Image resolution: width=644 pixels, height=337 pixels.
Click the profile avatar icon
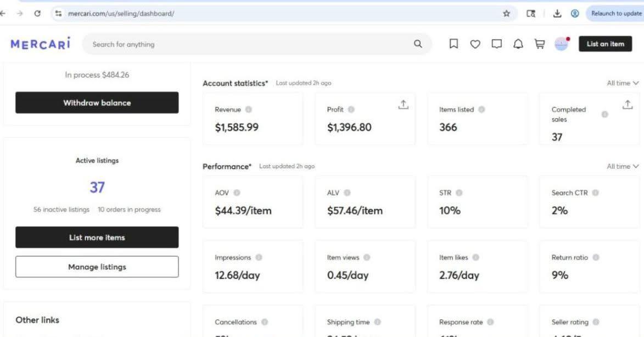coord(561,44)
